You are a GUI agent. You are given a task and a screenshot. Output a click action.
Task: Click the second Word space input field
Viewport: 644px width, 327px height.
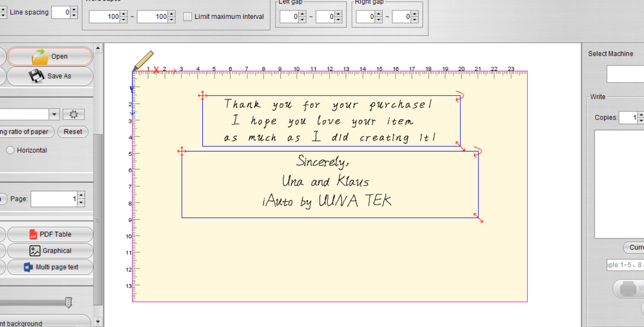[x=153, y=17]
